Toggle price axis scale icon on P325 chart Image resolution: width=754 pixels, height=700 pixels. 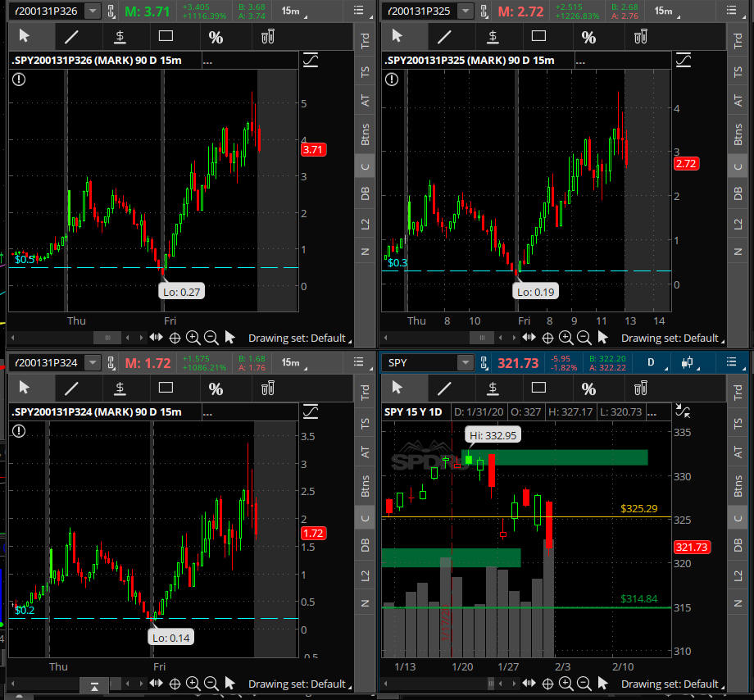684,61
